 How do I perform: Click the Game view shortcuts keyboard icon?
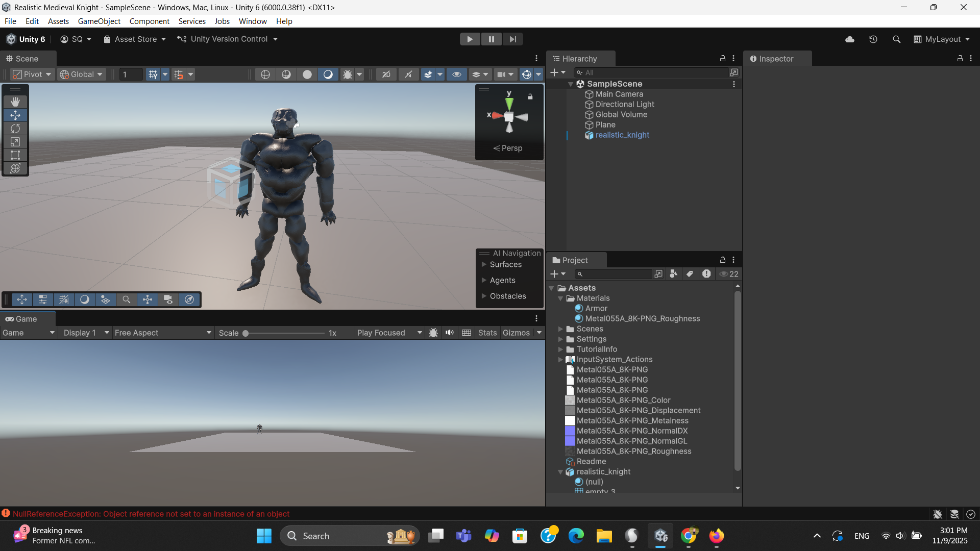pyautogui.click(x=467, y=333)
